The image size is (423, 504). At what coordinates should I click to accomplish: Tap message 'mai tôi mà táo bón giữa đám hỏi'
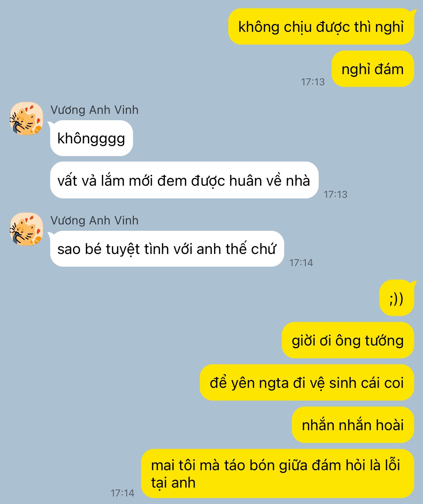click(277, 473)
